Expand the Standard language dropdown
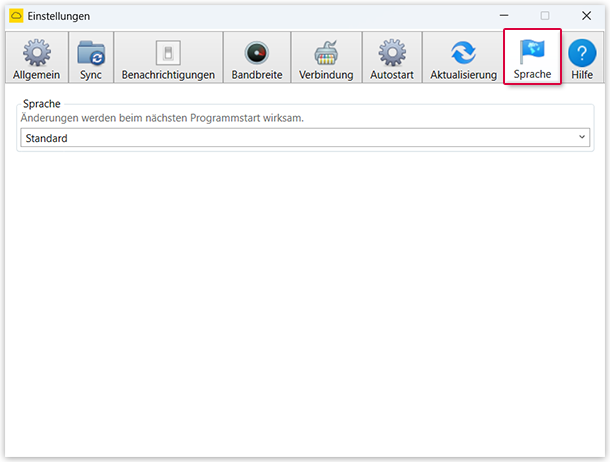 [305, 138]
